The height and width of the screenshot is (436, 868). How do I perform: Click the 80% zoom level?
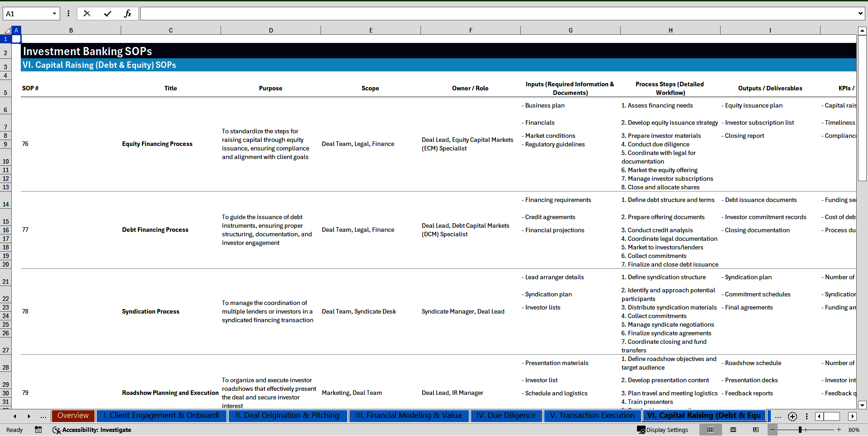pos(854,430)
